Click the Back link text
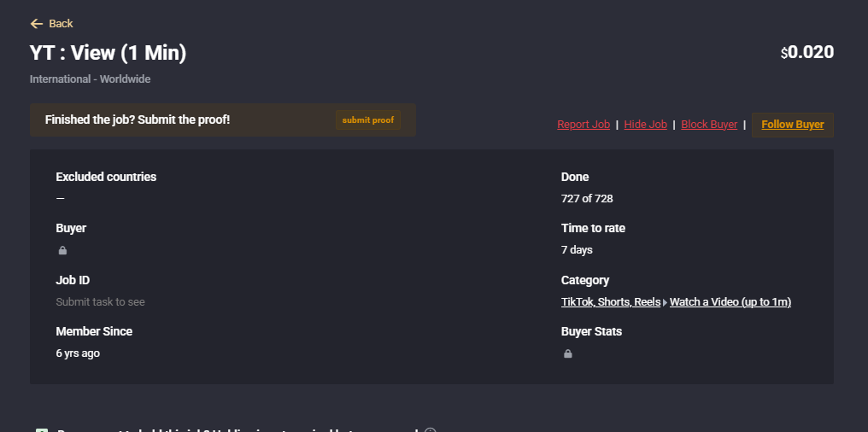This screenshot has width=868, height=432. pos(61,24)
